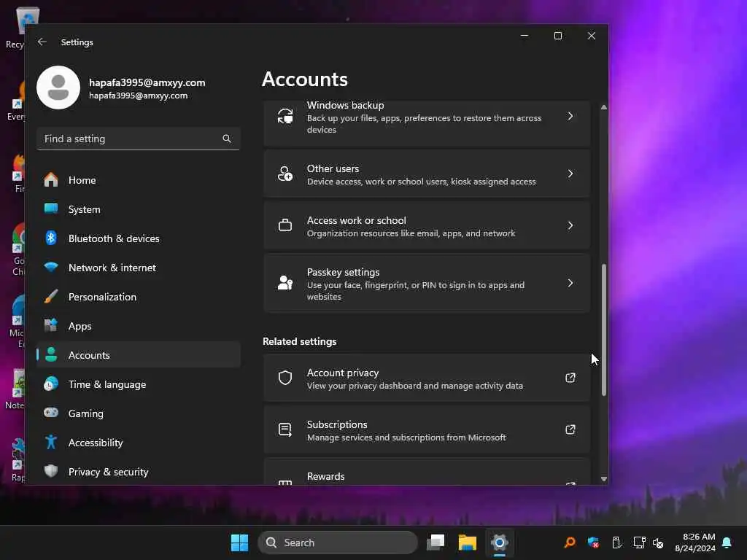Viewport: 747px width, 560px height.
Task: Click the Apps icon in sidebar
Action: click(51, 326)
